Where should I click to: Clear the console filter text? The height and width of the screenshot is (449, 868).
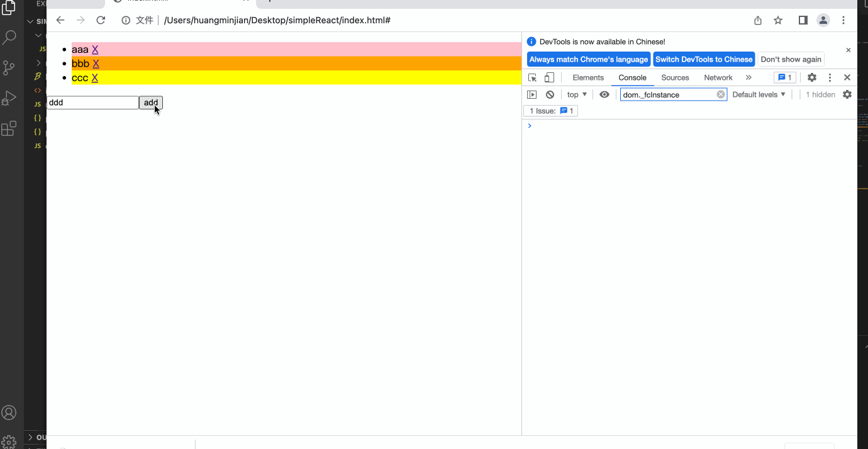click(x=721, y=94)
